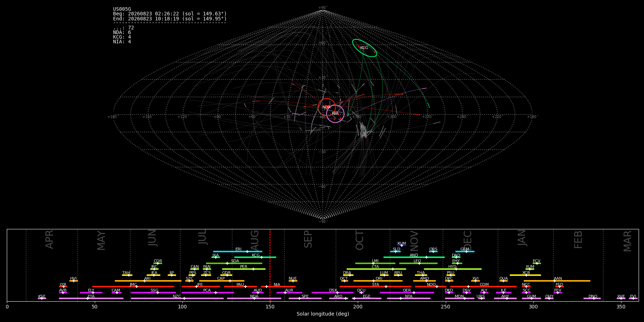644x322 pixels.
Task: Select the LEO shower bar
Action: [x=418, y=263]
